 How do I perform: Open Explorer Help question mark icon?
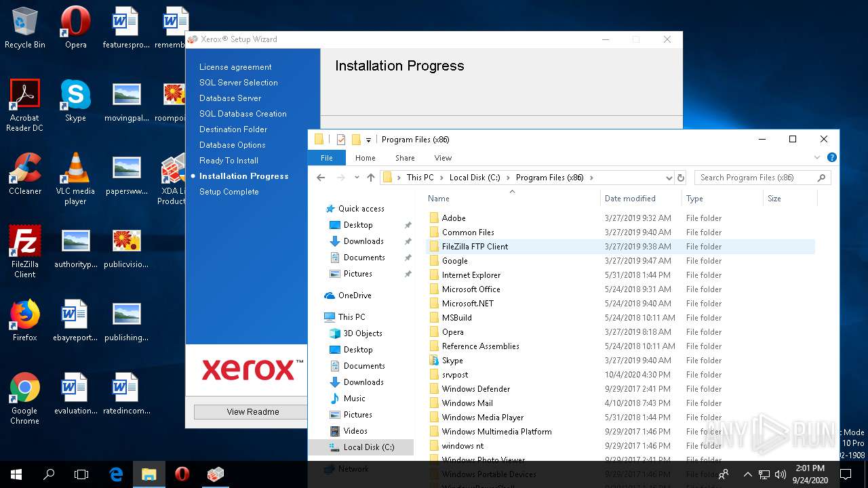click(832, 157)
